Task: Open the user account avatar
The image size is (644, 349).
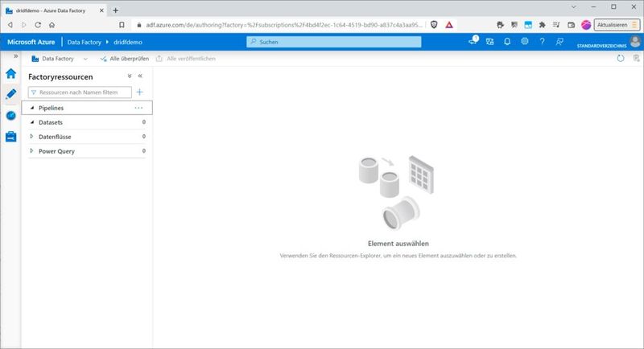Action: click(x=635, y=42)
